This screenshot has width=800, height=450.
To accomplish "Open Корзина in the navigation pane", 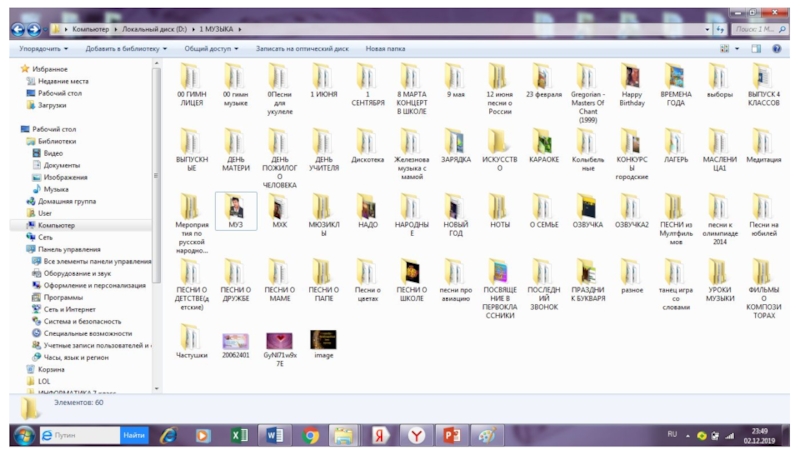I will coord(46,369).
